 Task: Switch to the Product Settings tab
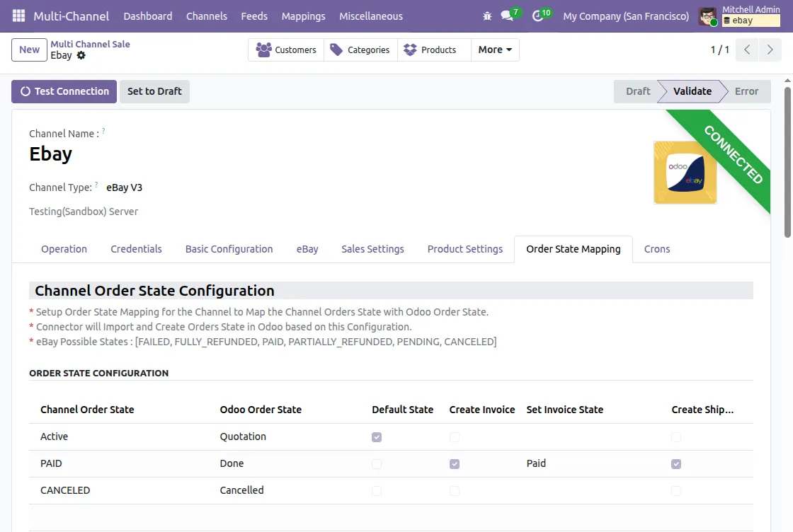464,249
